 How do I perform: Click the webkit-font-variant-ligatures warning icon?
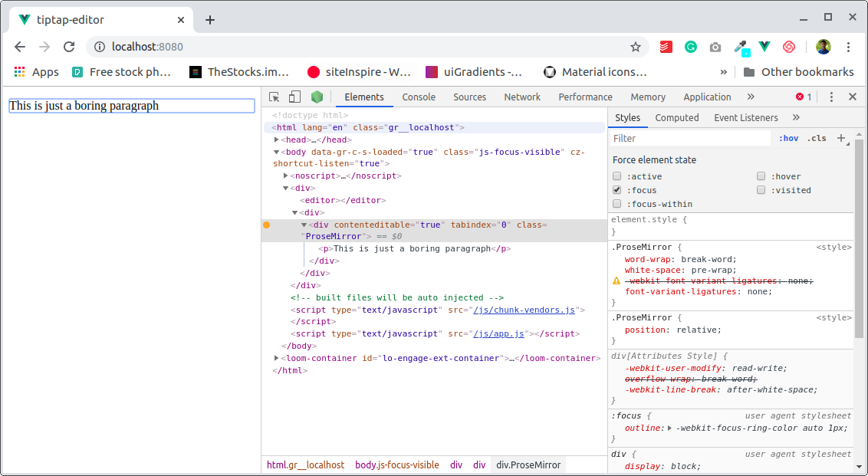(x=616, y=281)
